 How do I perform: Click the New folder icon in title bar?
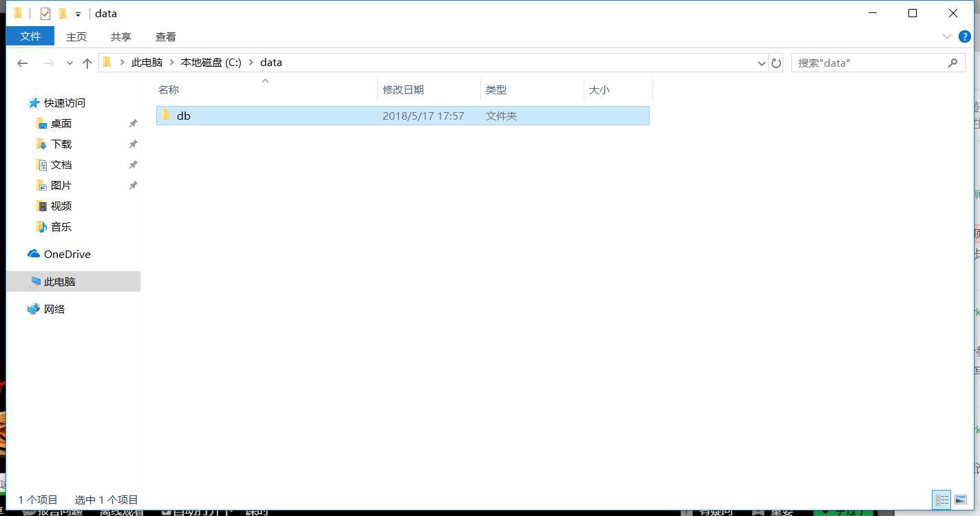click(63, 14)
